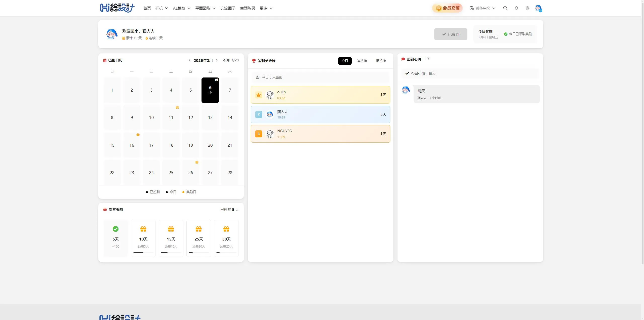Screen dimensions: 644x320
Task: Click the 会员充值 button
Action: pyautogui.click(x=448, y=8)
